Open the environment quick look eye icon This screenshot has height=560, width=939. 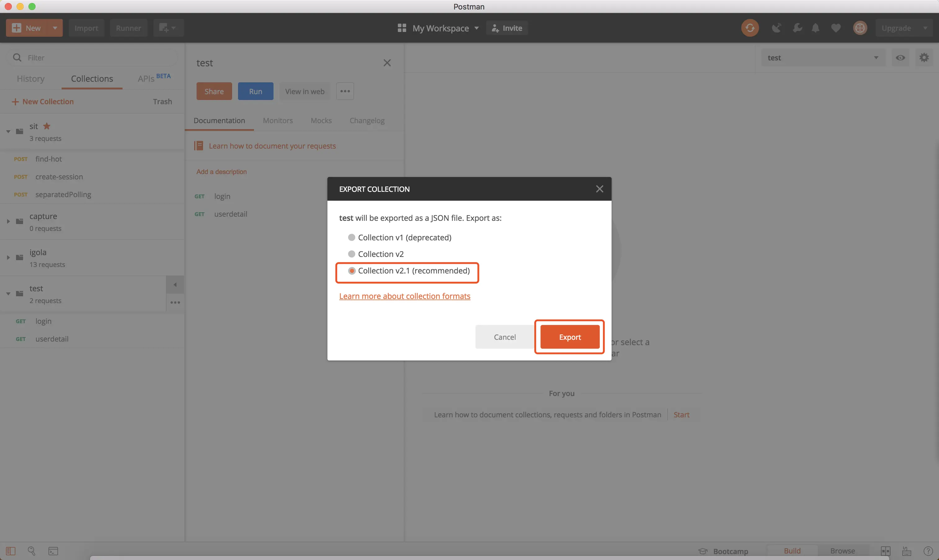coord(900,58)
